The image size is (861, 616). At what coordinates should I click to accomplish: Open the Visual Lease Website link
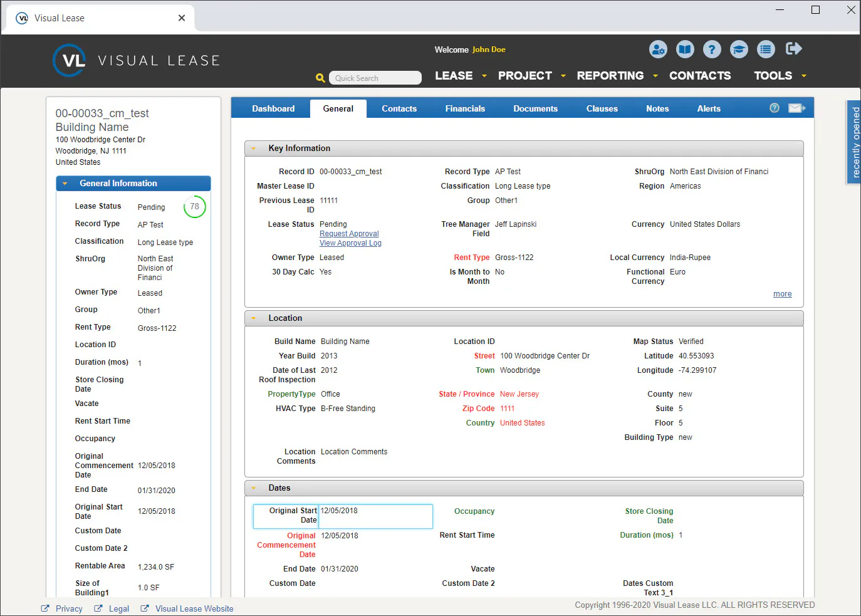194,608
